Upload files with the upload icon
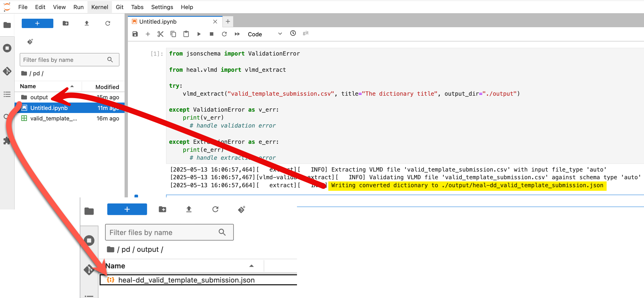Viewport: 644px width, 298px height. tap(87, 23)
